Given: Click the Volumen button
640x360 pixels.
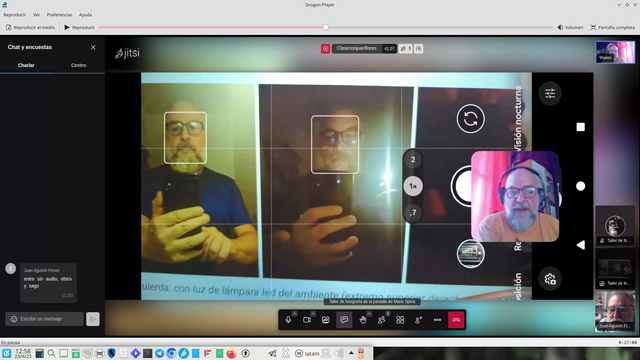Looking at the screenshot, I should pyautogui.click(x=570, y=27).
